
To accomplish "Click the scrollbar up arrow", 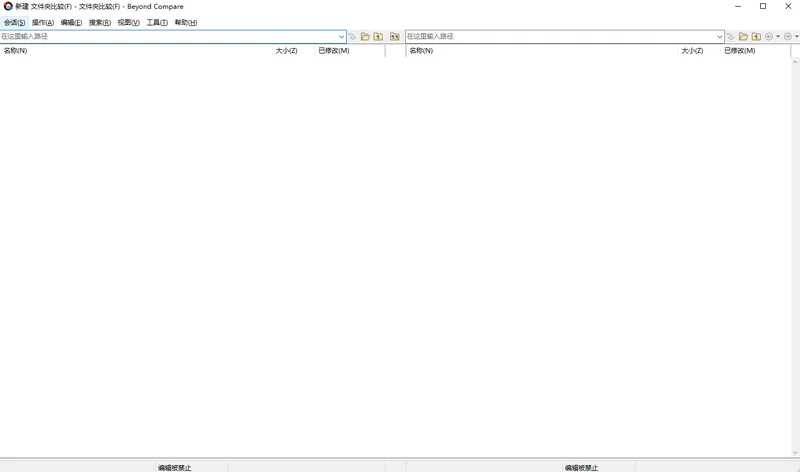I will click(x=795, y=62).
